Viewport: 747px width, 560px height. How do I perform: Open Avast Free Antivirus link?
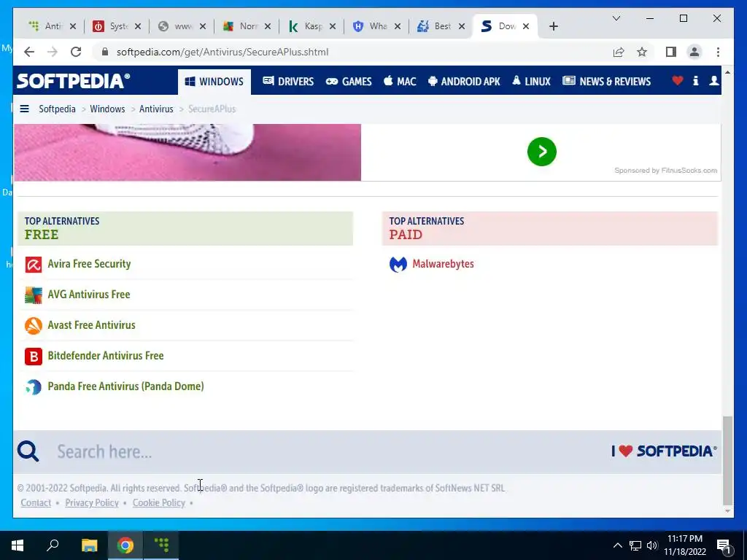point(91,324)
